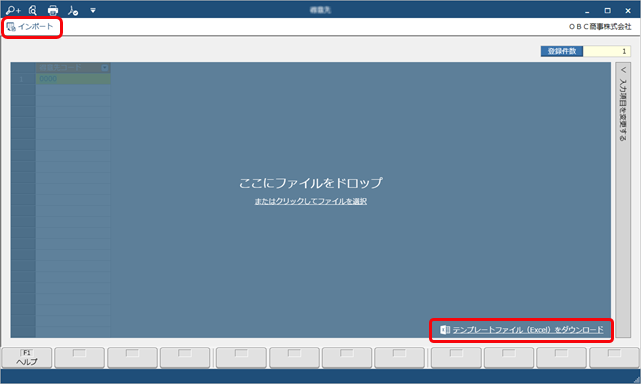The height and width of the screenshot is (384, 641).
Task: Click the テンプレートファイル (Excel) をダウンロード link
Action: 528,330
